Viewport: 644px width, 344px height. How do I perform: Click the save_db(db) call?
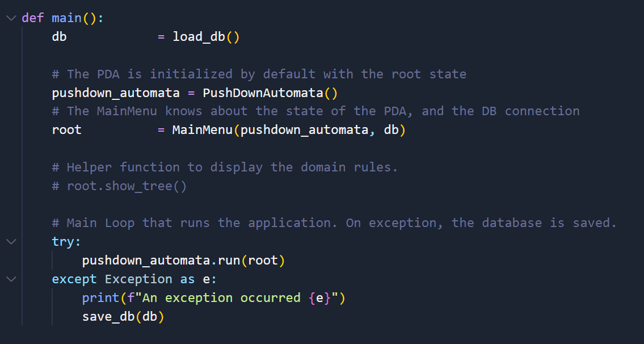coord(123,316)
